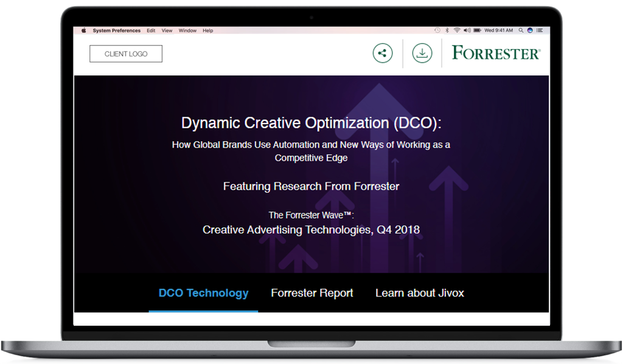The width and height of the screenshot is (623, 364).
Task: Open the System Preferences menu
Action: click(116, 30)
